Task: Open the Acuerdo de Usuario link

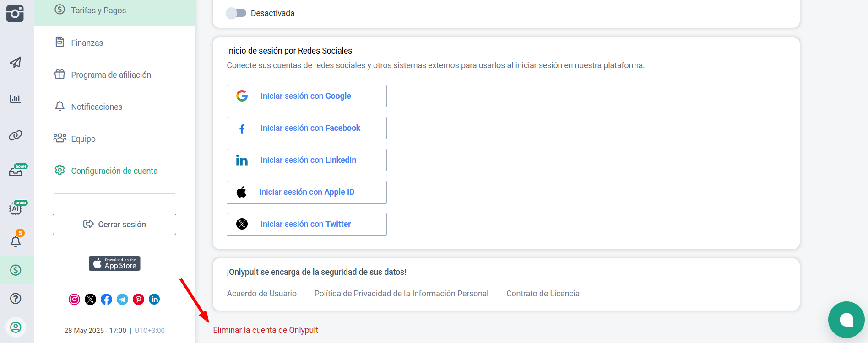Action: [x=261, y=294]
